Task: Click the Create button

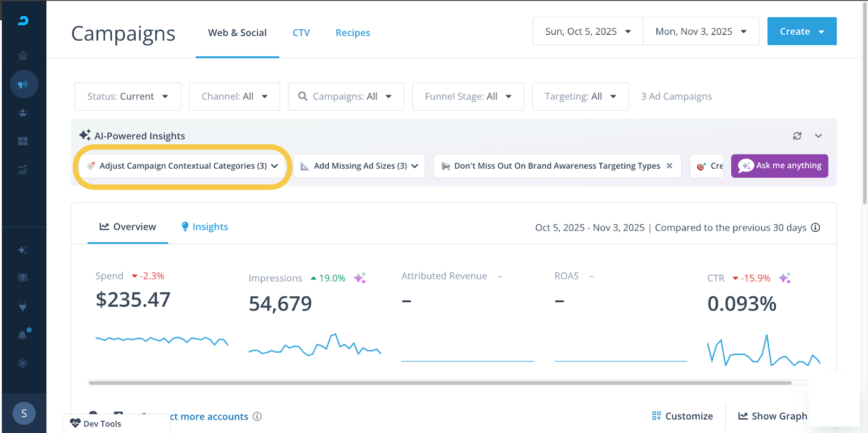Action: click(x=801, y=31)
